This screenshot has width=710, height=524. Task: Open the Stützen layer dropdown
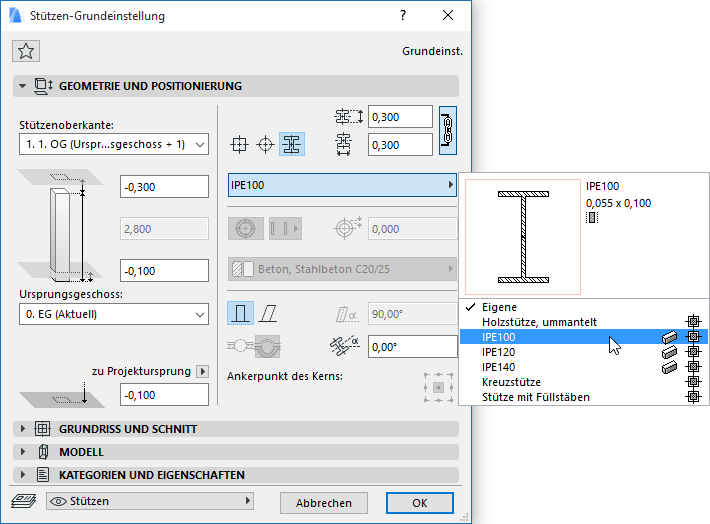tap(149, 501)
